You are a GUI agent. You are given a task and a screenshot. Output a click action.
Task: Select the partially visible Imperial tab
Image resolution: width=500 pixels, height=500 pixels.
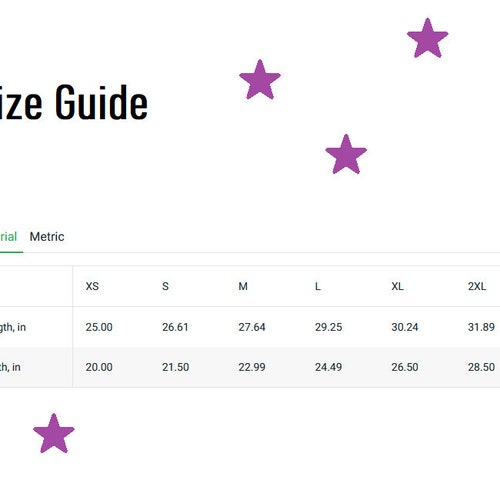pyautogui.click(x=8, y=237)
